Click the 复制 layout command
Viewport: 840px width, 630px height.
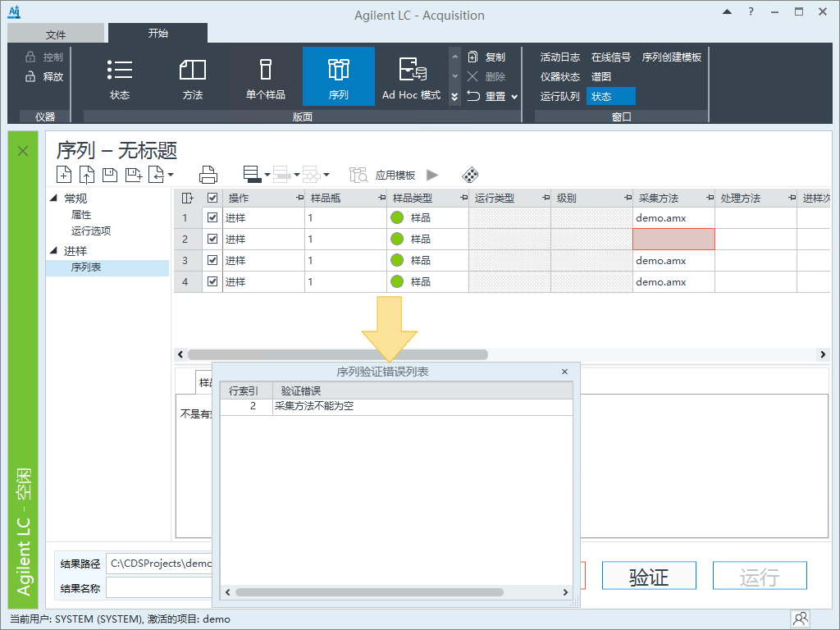point(486,57)
